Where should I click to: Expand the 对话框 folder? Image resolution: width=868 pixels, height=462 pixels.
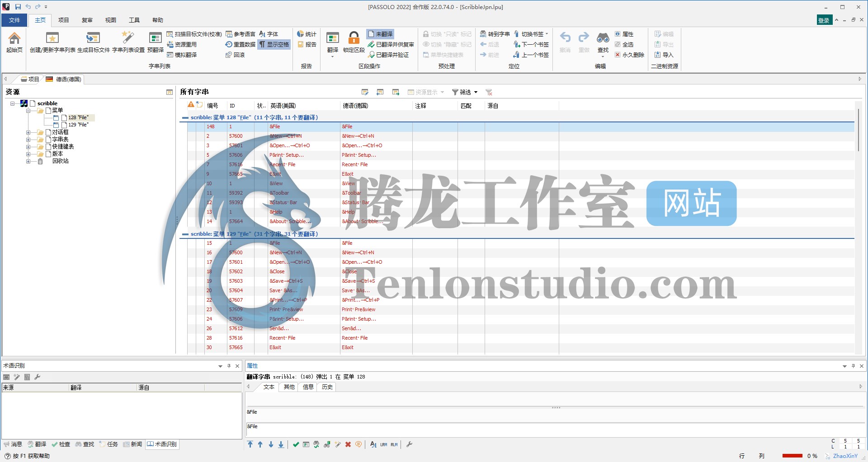[28, 132]
